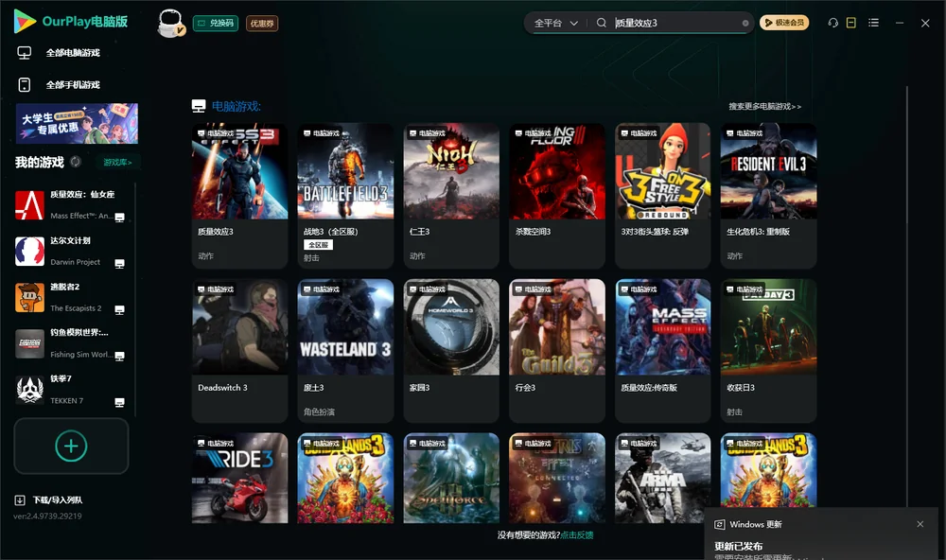The height and width of the screenshot is (560, 946).
Task: Open the 战地3 (全区服) game card
Action: coord(345,196)
